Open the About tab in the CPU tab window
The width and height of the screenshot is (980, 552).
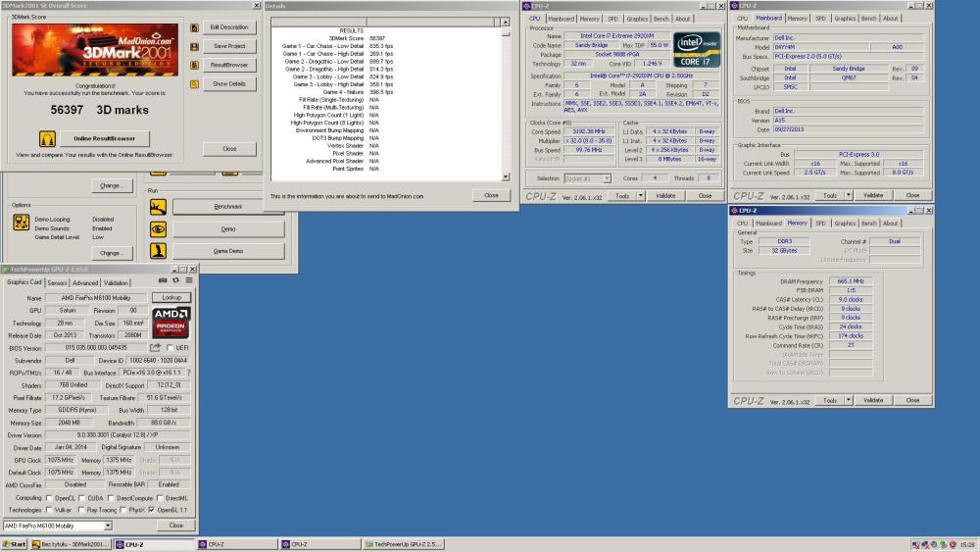click(682, 19)
